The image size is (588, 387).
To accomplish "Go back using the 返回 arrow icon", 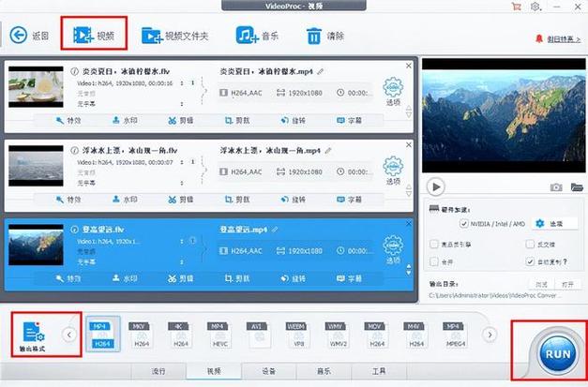I will coord(19,36).
